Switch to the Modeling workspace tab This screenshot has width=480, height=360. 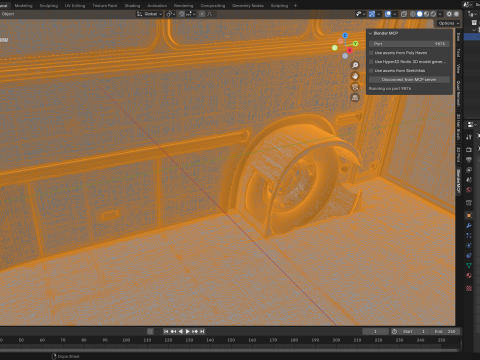23,6
